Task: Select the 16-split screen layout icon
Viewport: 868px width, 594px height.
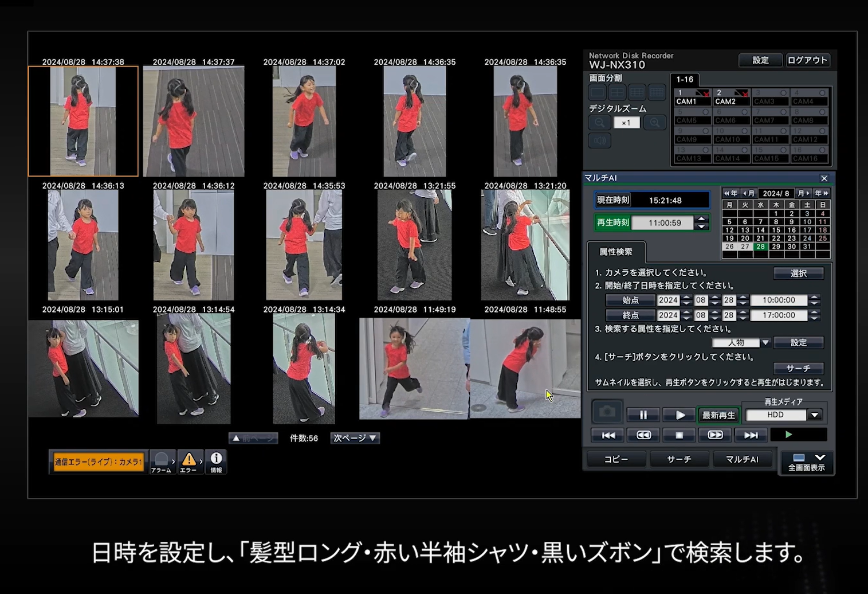Action: (x=657, y=92)
